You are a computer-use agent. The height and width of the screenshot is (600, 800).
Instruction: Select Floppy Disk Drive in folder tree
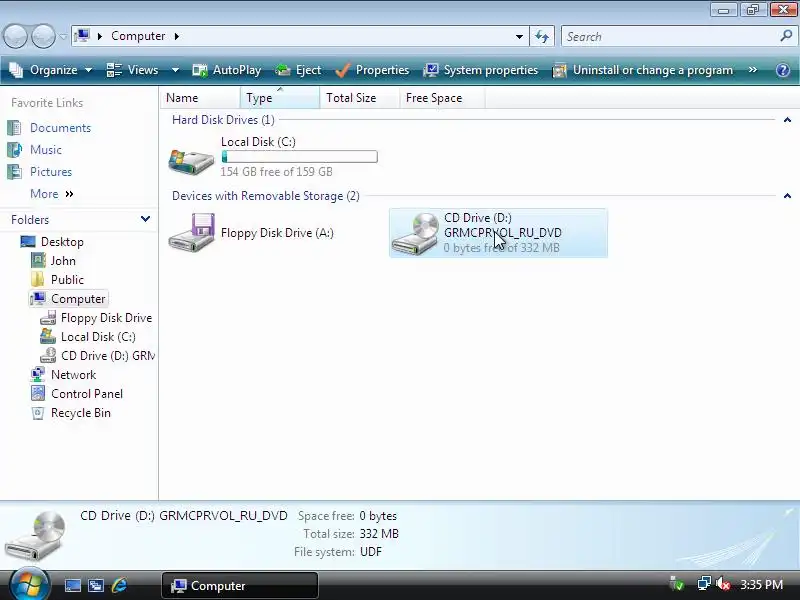[x=106, y=318]
